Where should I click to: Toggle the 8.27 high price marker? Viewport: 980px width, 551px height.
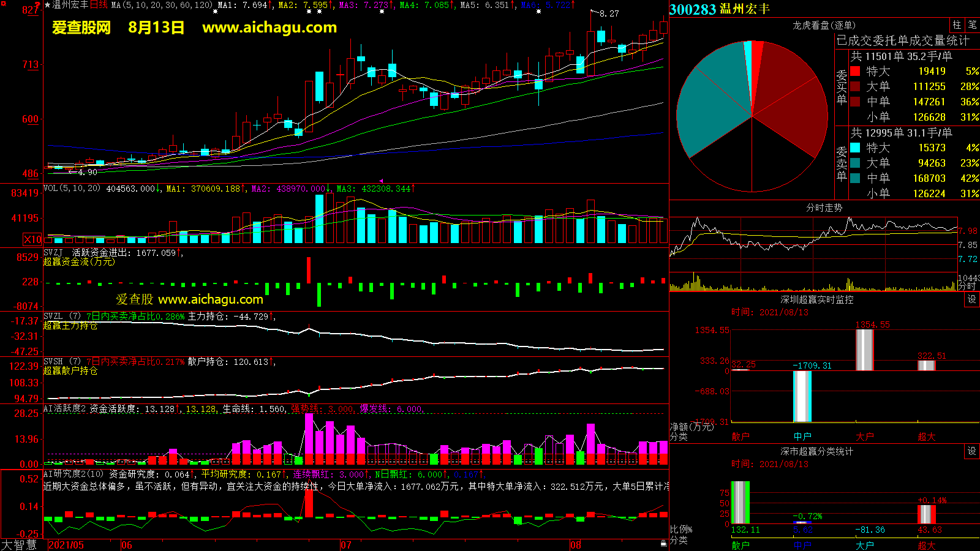(x=608, y=13)
